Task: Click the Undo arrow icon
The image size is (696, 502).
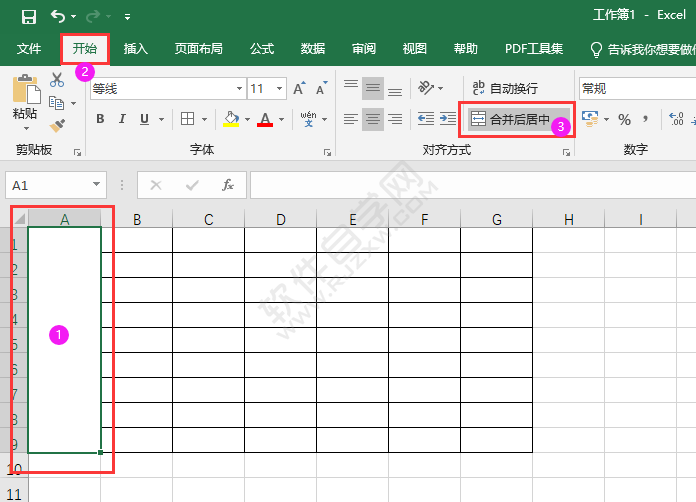Action: coord(58,16)
